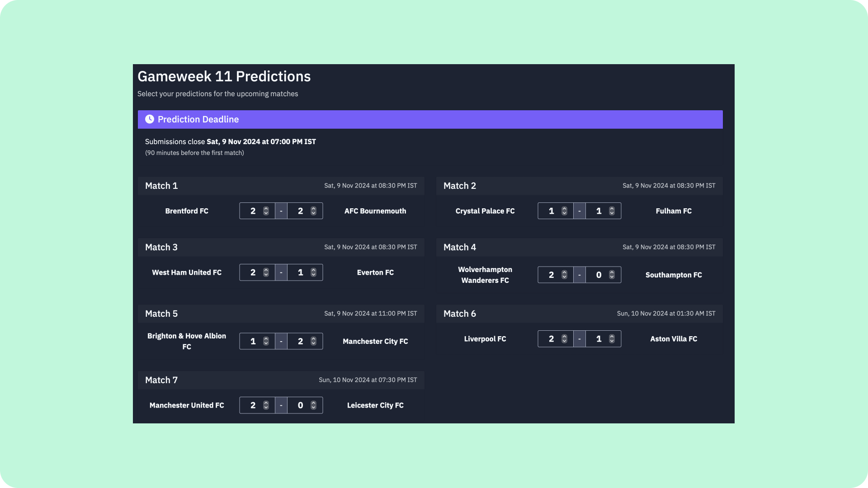Image resolution: width=868 pixels, height=488 pixels.
Task: Click the clock icon beside Prediction Deadline
Action: [149, 119]
